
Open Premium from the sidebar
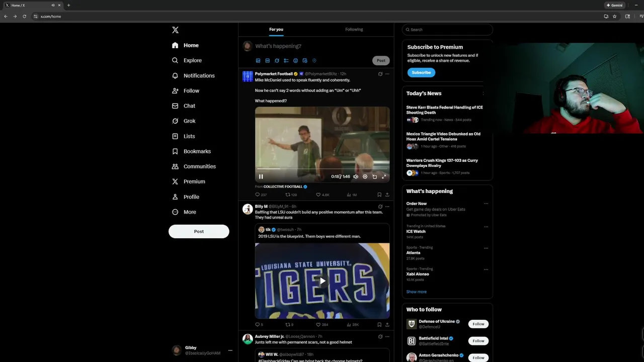188,182
